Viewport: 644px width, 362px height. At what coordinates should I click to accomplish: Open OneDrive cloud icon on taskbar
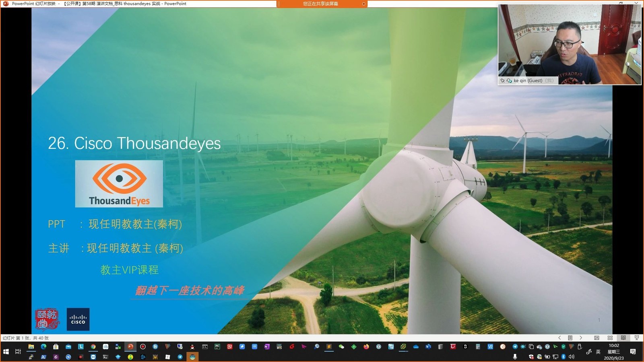coord(416,346)
